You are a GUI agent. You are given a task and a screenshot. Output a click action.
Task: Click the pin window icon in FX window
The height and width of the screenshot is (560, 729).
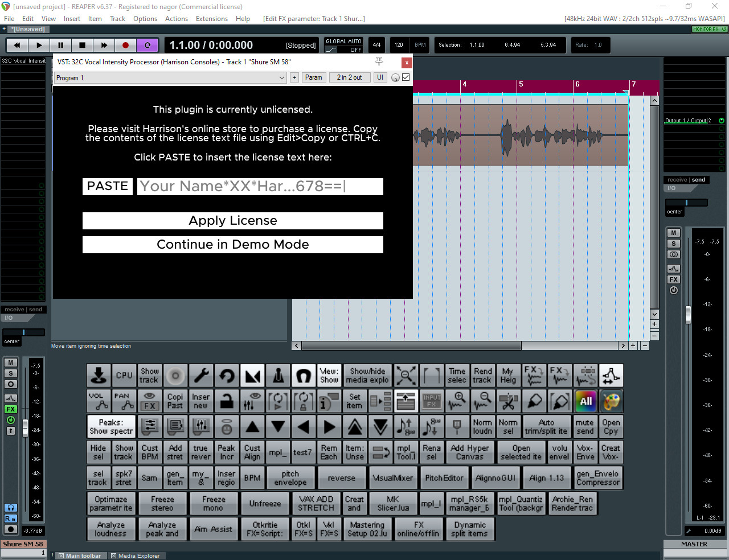[x=379, y=61]
